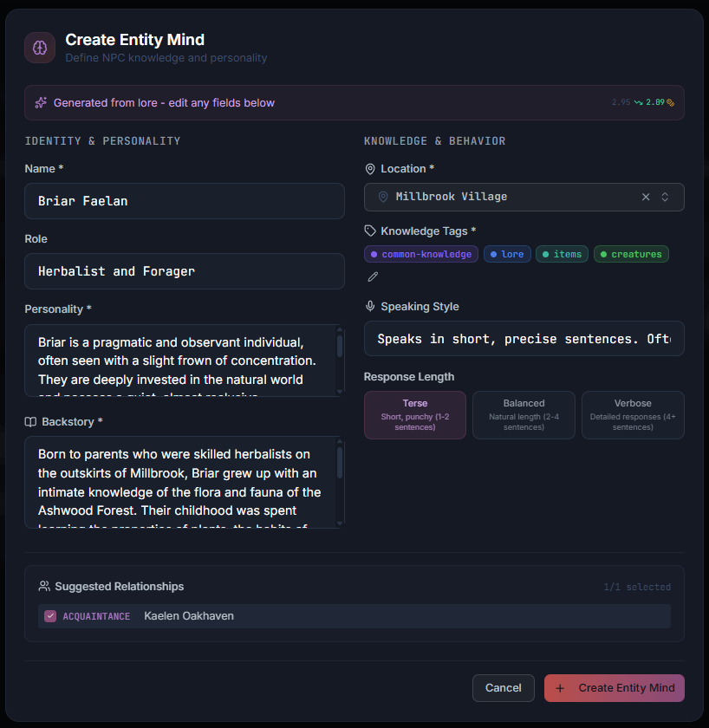709x728 pixels.
Task: Select the Verbose response length option
Action: [632, 414]
